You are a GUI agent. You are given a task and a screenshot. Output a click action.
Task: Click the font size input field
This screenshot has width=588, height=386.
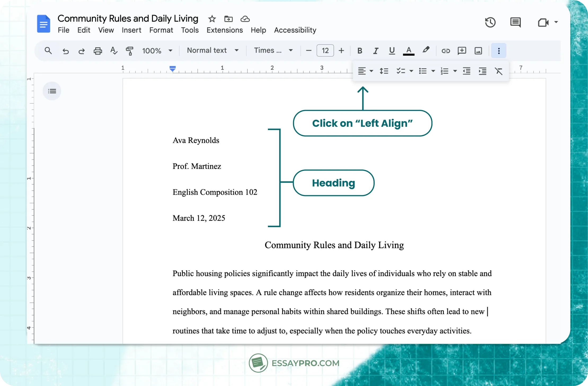(325, 50)
